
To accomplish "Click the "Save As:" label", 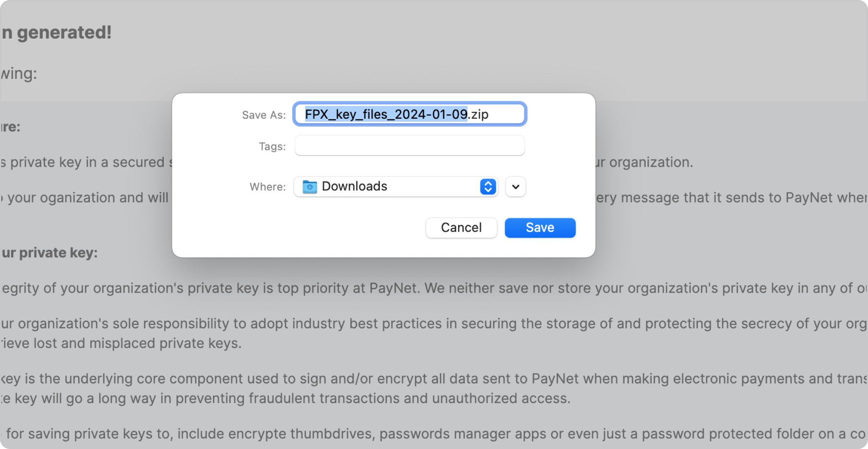I will click(x=264, y=115).
